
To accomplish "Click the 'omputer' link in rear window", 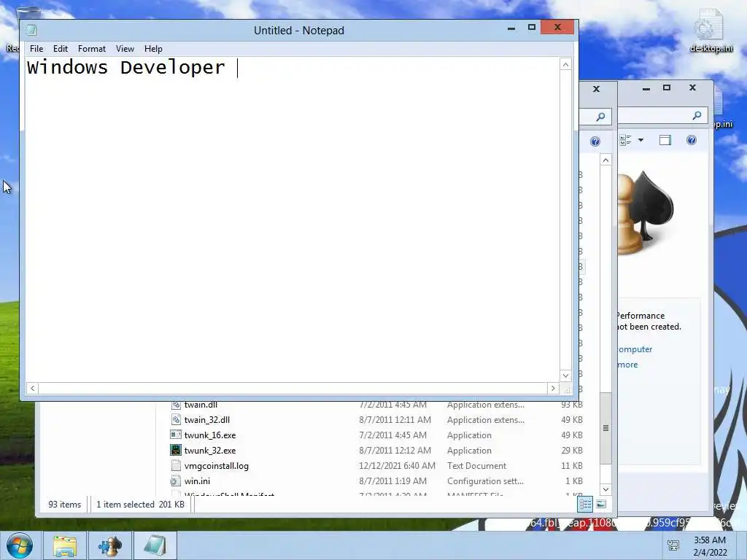I will point(635,349).
